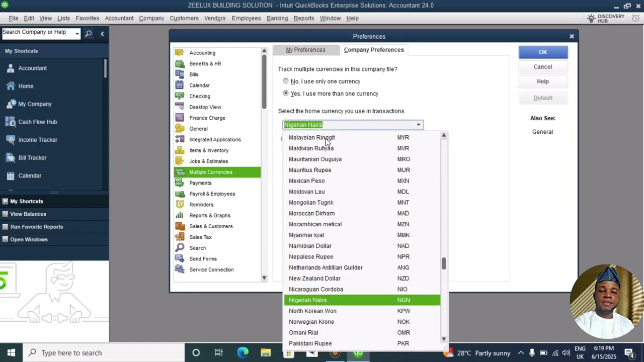
Task: Select the General preference icon
Action: click(x=180, y=129)
